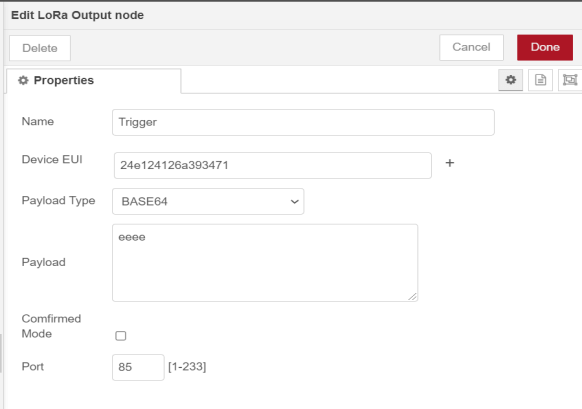Focus the Port field showing 85
The height and width of the screenshot is (409, 582).
[x=138, y=367]
